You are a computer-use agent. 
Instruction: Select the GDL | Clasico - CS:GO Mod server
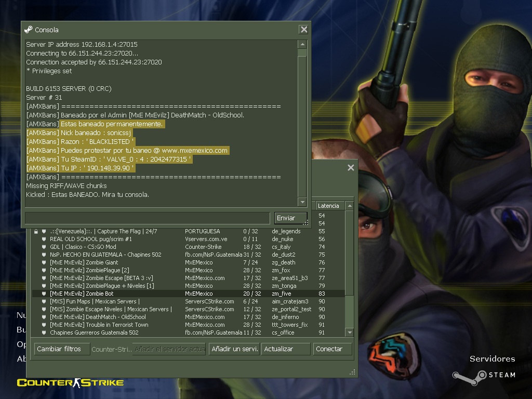pos(188,247)
